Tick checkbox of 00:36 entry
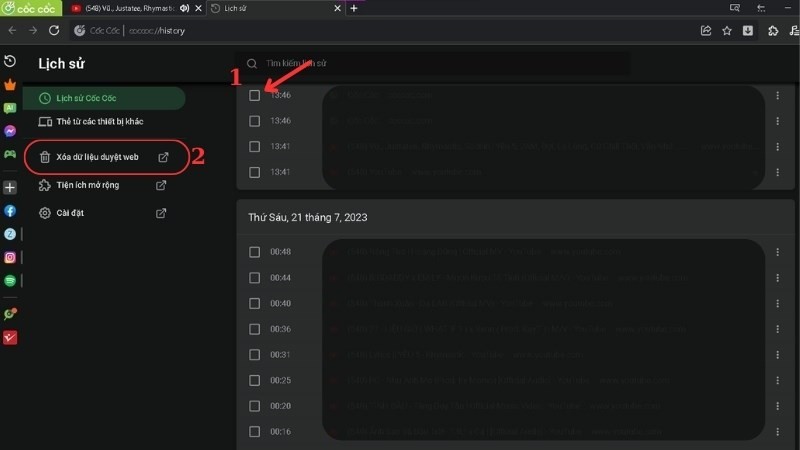This screenshot has width=800, height=450. click(255, 329)
